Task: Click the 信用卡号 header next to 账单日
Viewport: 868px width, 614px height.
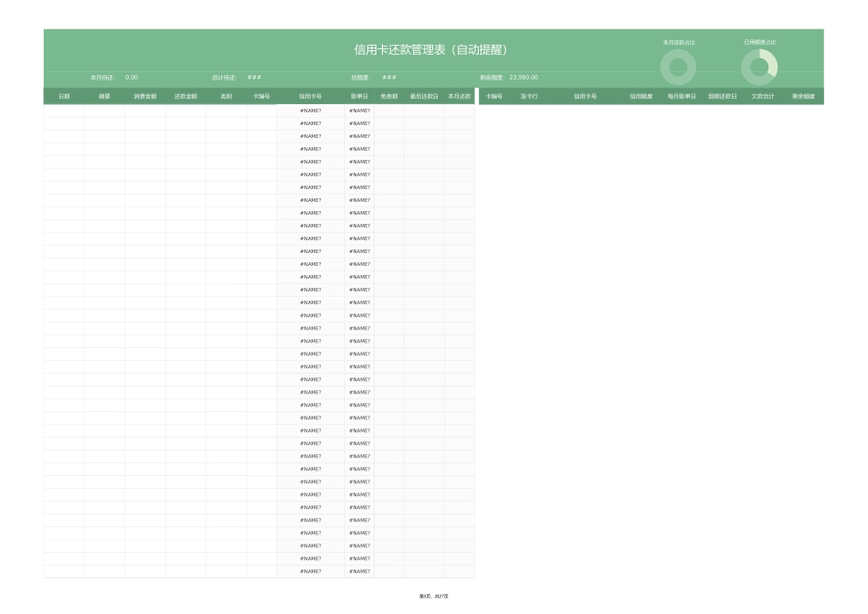Action: (311, 96)
